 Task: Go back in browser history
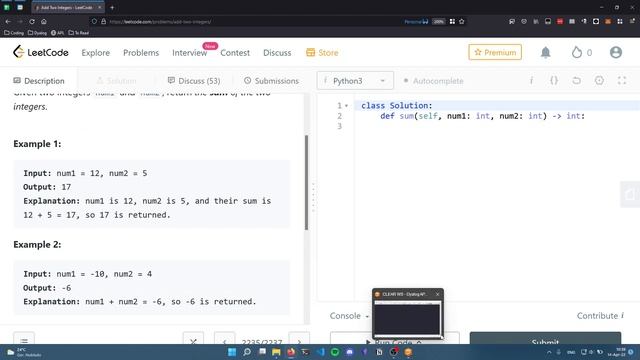click(8, 21)
